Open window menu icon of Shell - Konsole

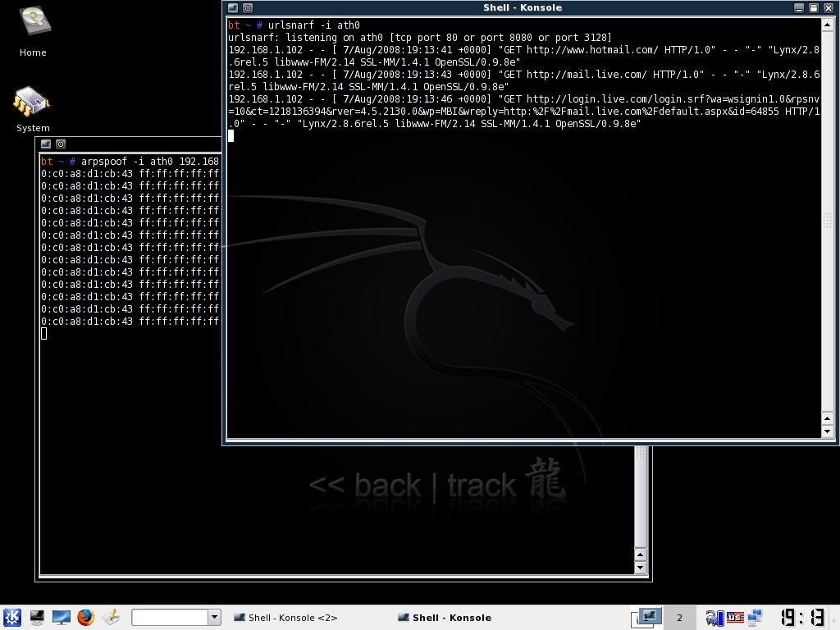(x=233, y=7)
